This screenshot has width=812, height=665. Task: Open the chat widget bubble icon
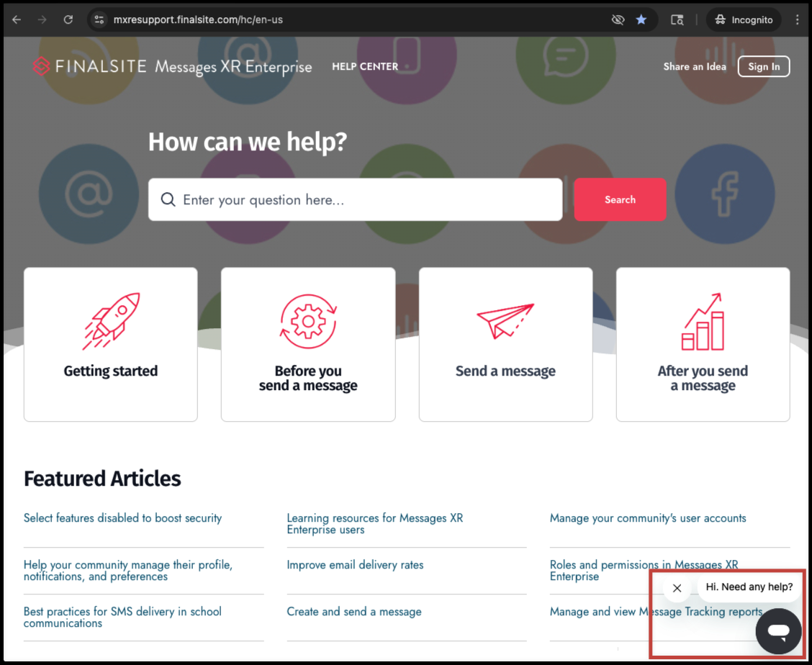[778, 631]
